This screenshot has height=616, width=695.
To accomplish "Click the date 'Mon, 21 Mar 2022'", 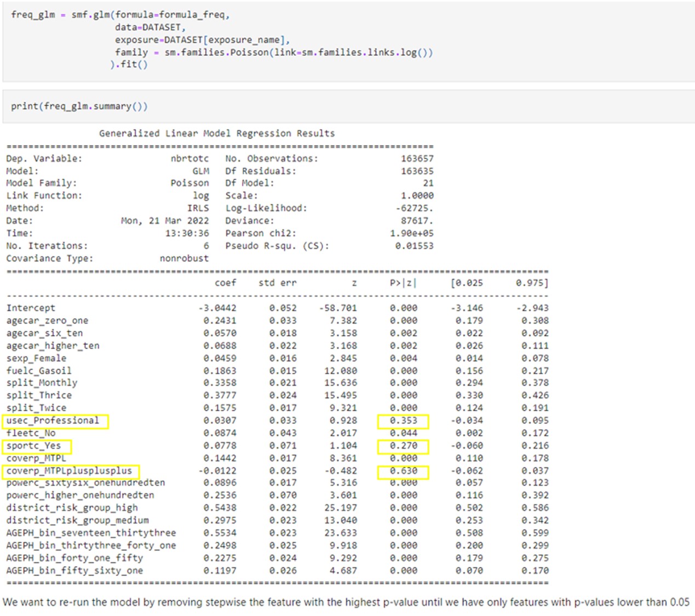I will click(165, 221).
